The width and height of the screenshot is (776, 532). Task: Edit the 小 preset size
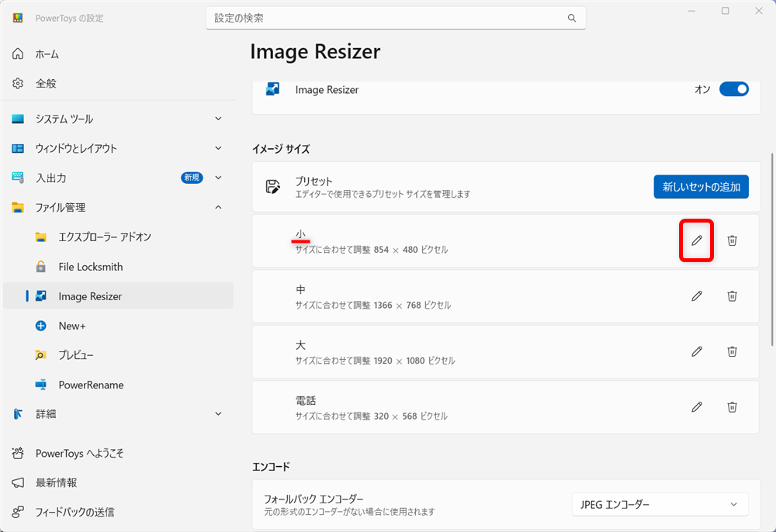696,240
